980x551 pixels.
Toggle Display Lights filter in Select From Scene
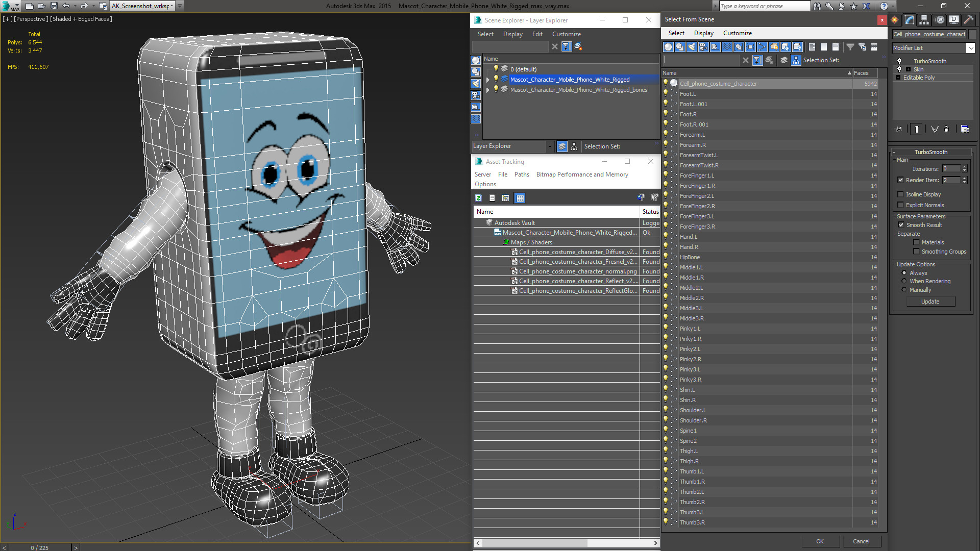click(692, 47)
